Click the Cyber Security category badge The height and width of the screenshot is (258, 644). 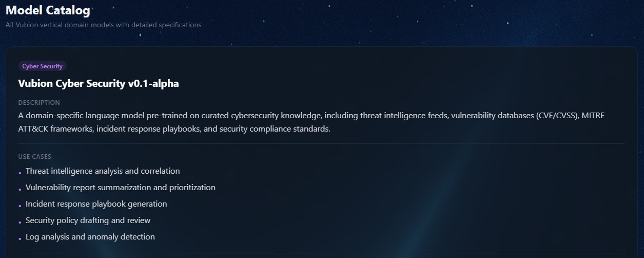[x=42, y=66]
